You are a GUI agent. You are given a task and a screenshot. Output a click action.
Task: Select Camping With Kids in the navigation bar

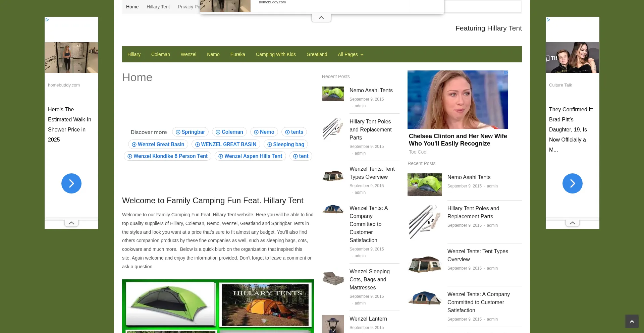click(276, 54)
